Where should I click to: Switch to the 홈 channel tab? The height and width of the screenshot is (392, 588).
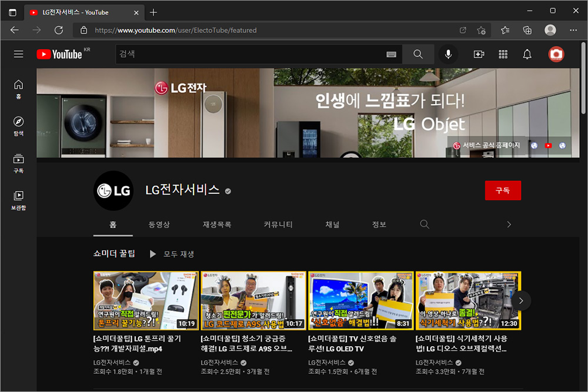113,225
